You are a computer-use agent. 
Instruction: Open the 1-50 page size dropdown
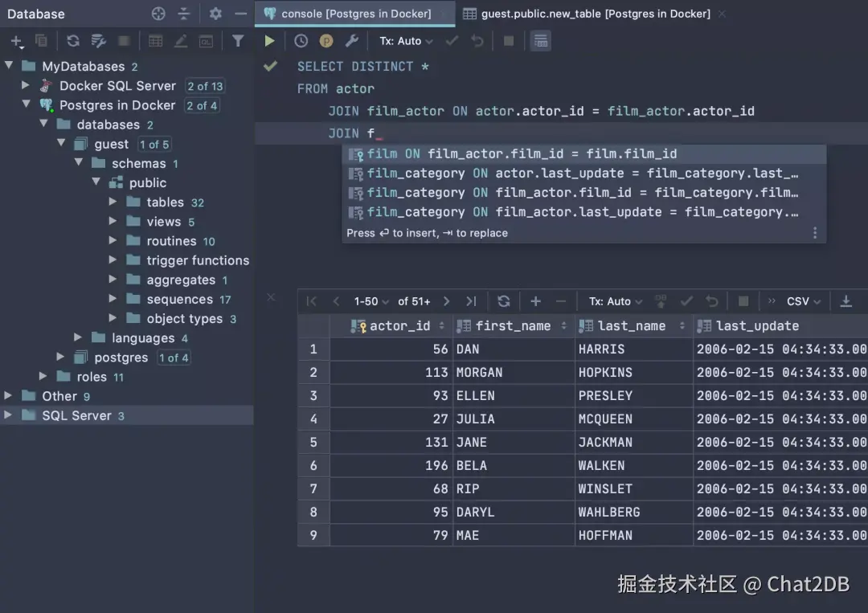pyautogui.click(x=371, y=301)
